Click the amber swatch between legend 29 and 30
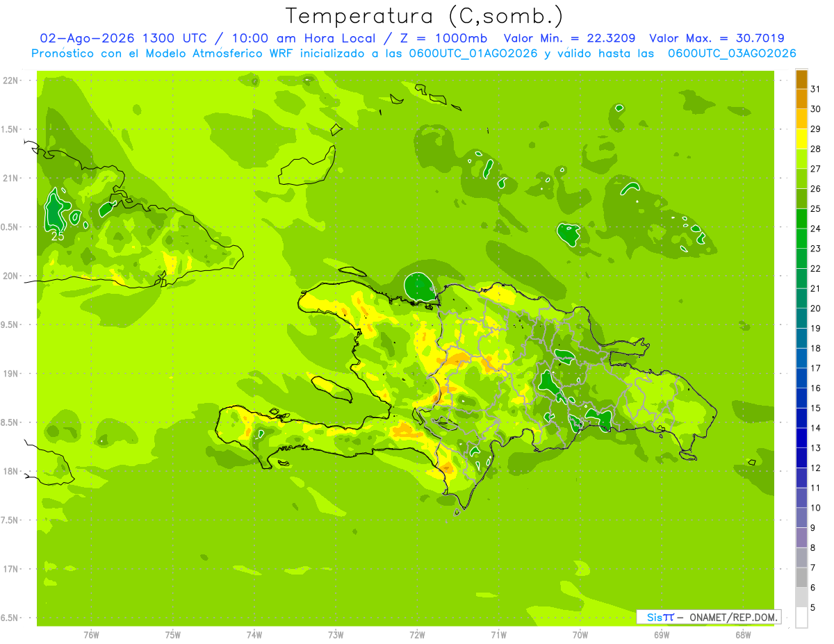Viewport: 834px width, 644px height. point(801,119)
